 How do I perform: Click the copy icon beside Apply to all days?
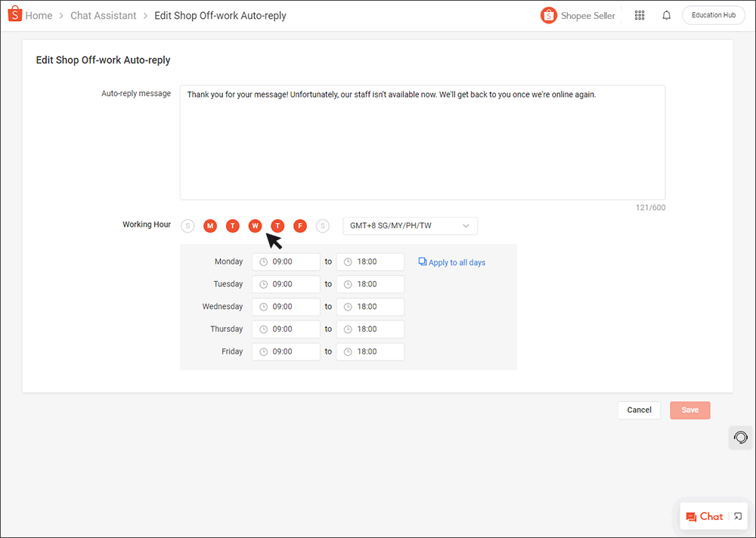click(423, 261)
